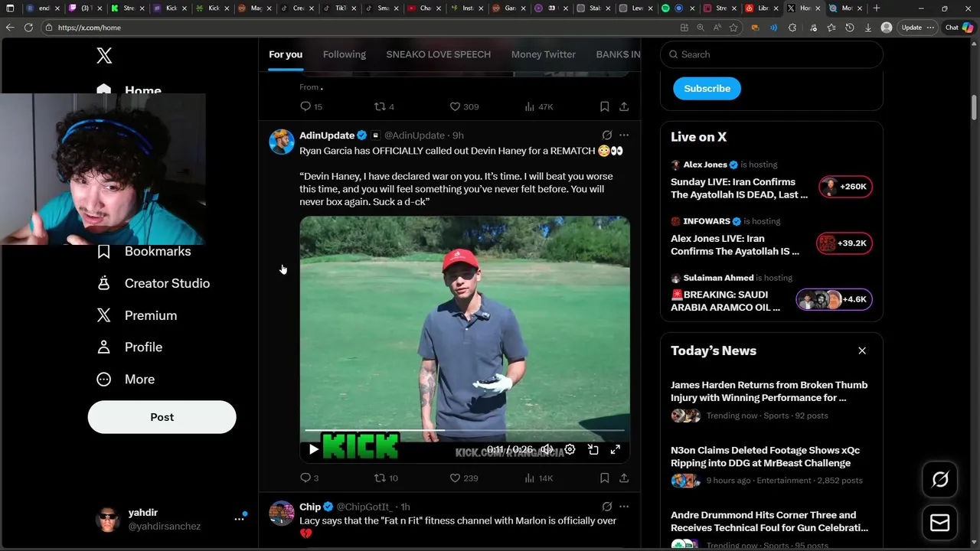View analytics for 14K views post
Viewport: 980px width, 551px height.
click(x=538, y=478)
